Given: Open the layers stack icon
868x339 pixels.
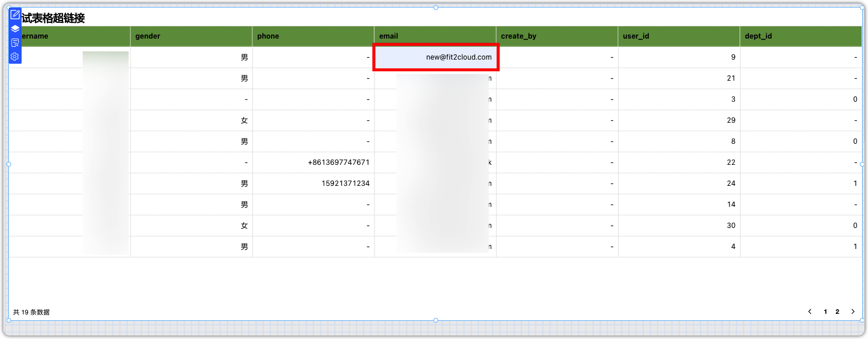Looking at the screenshot, I should pos(15,29).
